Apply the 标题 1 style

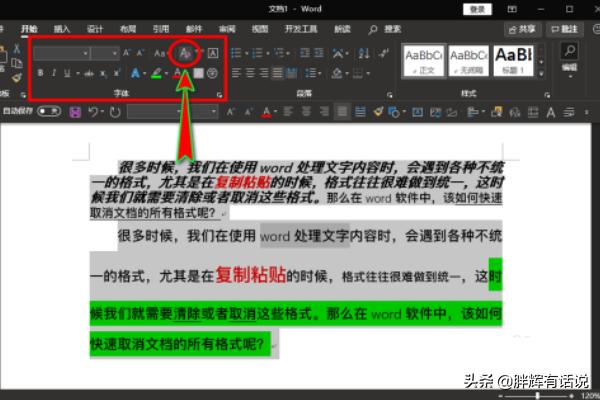click(x=514, y=60)
